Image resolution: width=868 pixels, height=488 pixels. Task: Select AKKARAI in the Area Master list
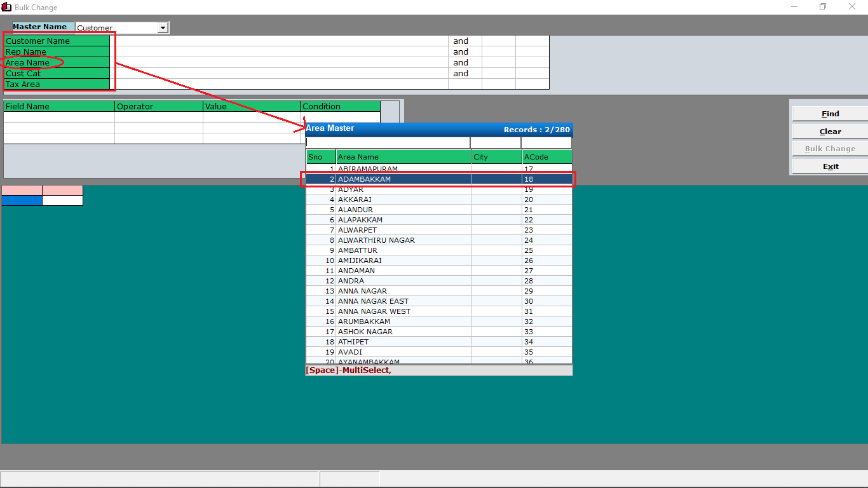click(439, 200)
